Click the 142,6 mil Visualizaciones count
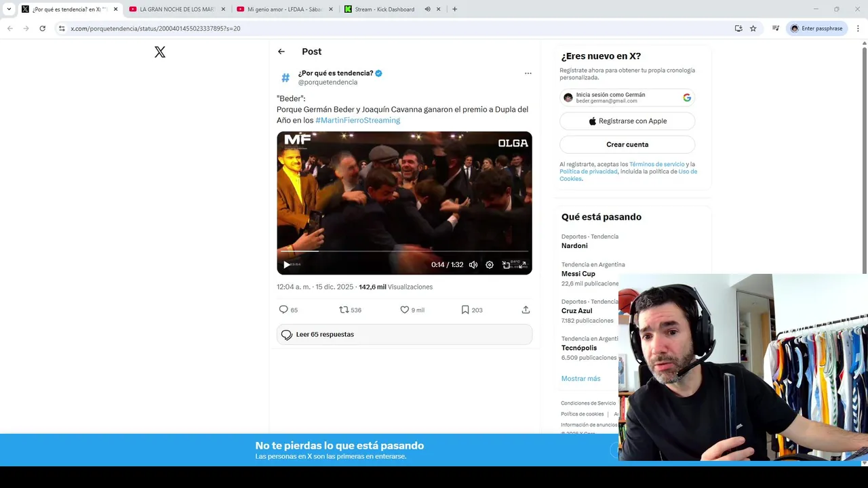This screenshot has width=868, height=488. tap(395, 287)
